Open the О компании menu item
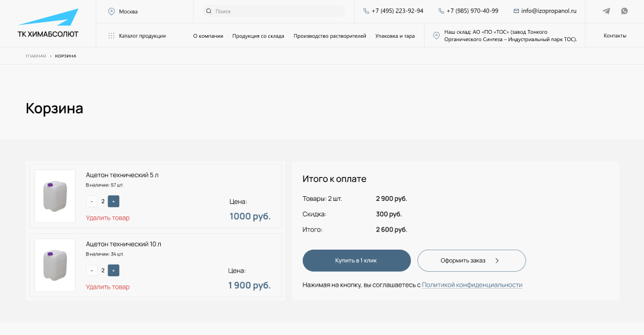 [208, 36]
